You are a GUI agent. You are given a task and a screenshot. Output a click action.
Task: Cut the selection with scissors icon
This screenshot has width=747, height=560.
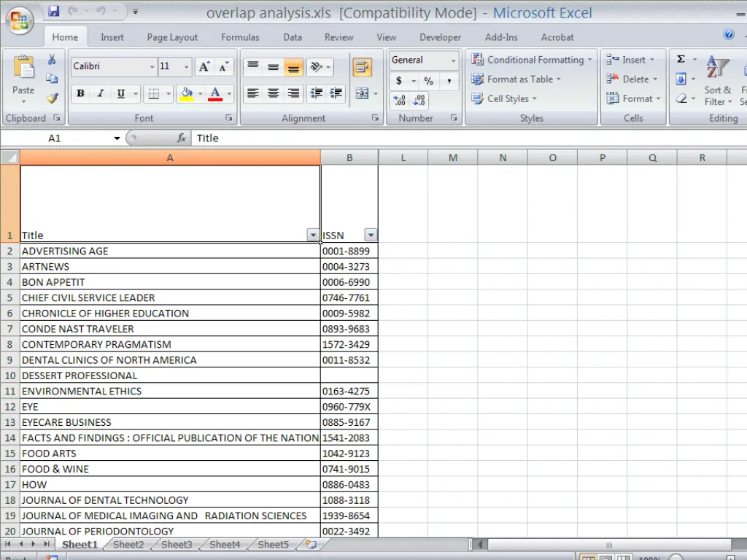point(52,60)
